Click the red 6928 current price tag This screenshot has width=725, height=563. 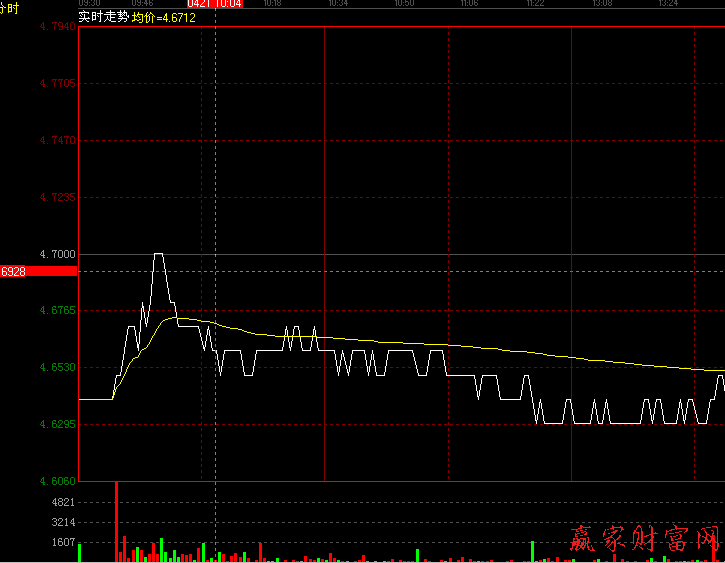pos(38,271)
